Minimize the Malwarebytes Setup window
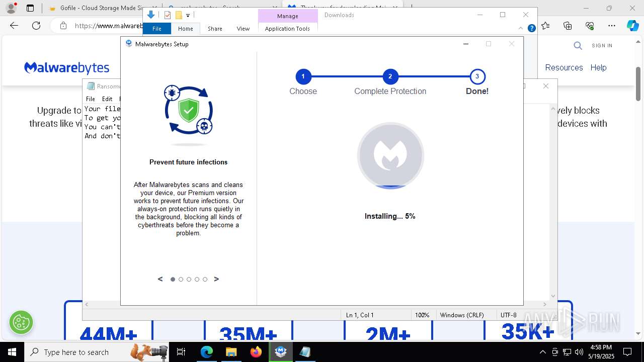Image resolution: width=644 pixels, height=362 pixels. click(x=466, y=44)
